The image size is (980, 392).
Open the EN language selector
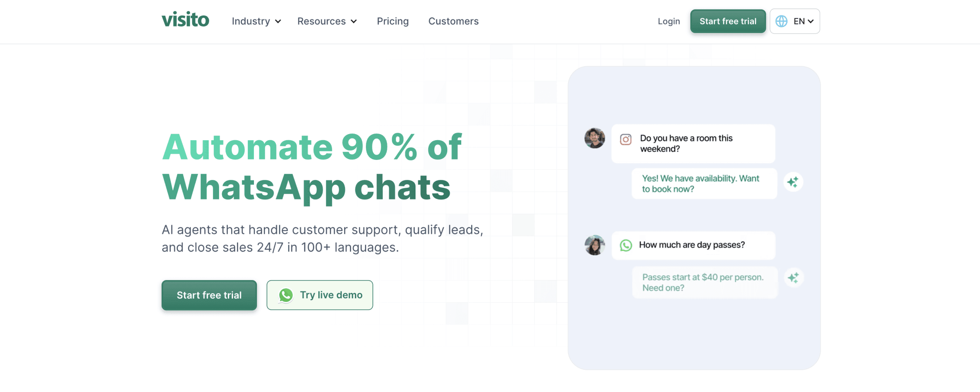pos(803,21)
